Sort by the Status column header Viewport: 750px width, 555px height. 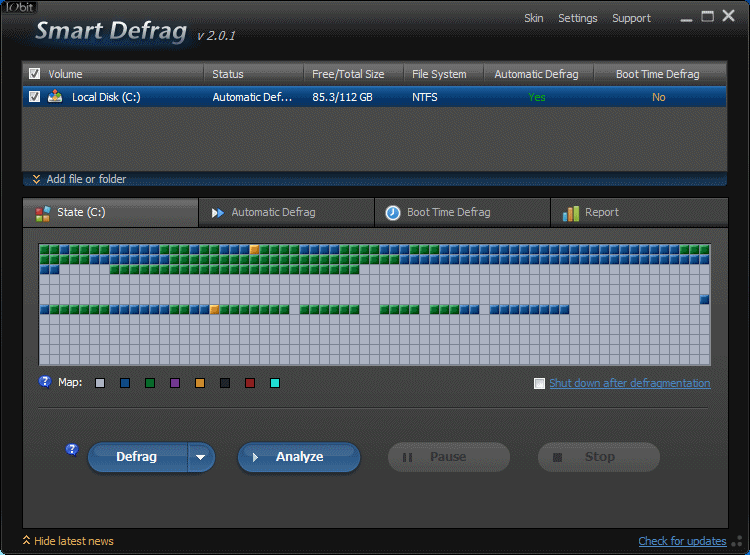tap(254, 74)
